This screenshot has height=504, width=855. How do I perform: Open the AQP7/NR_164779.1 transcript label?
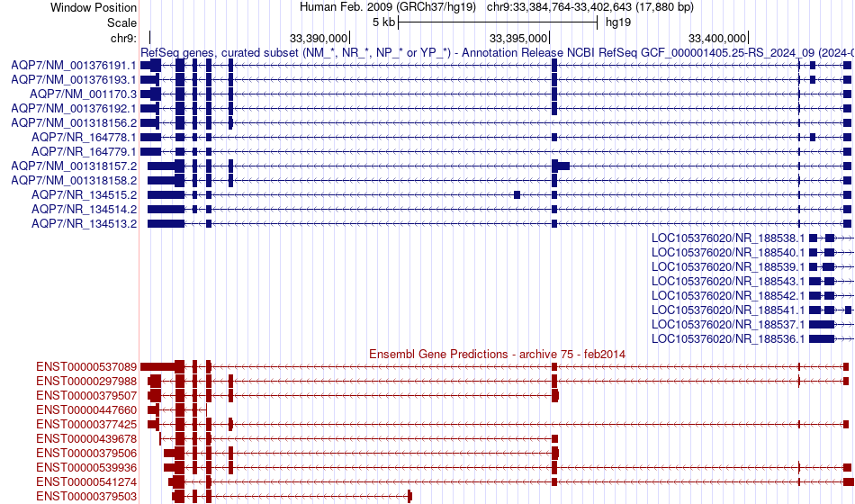click(x=84, y=151)
